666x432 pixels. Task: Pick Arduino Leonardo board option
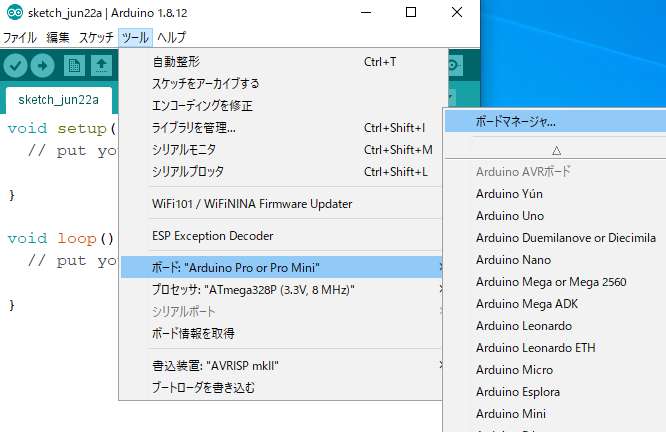[x=523, y=326]
